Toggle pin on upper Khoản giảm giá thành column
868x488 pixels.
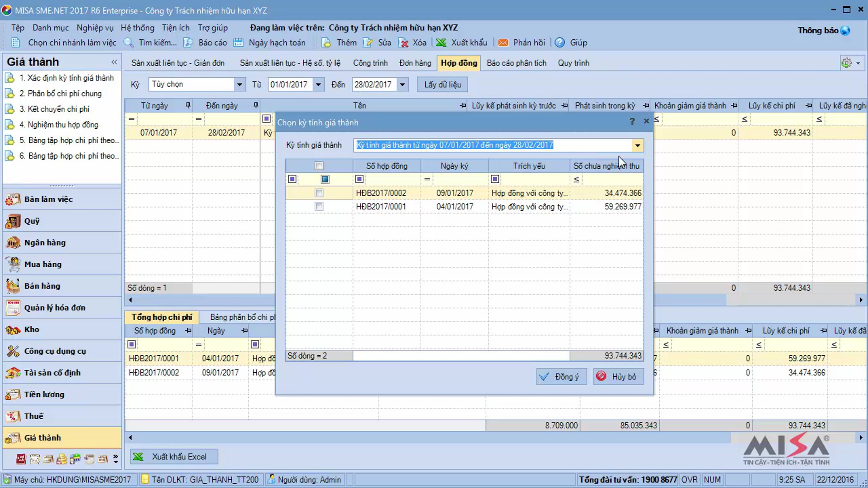734,106
